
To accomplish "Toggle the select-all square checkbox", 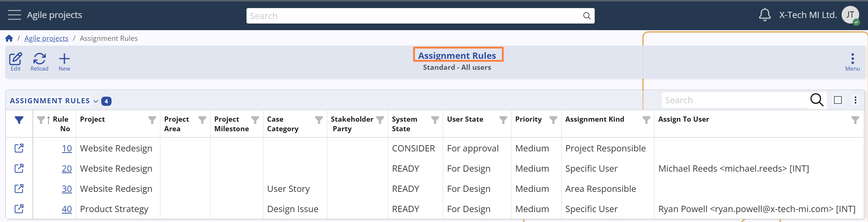I will click(x=838, y=100).
